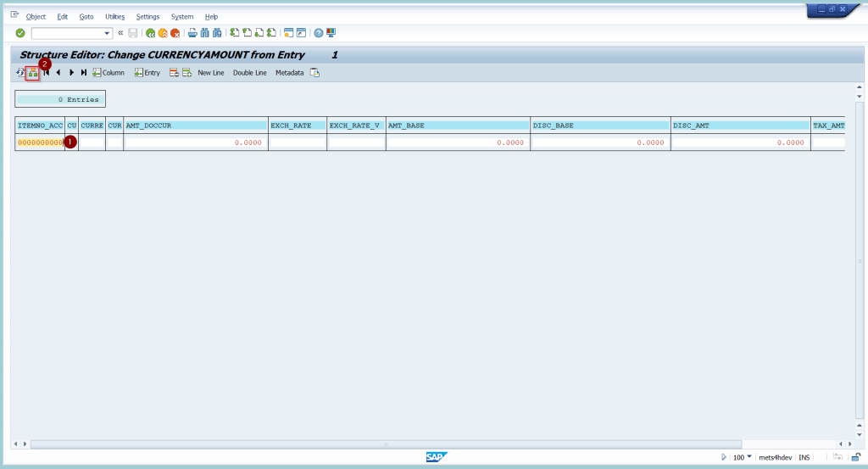The width and height of the screenshot is (868, 469).
Task: Click the window system menu icon
Action: coord(14,15)
